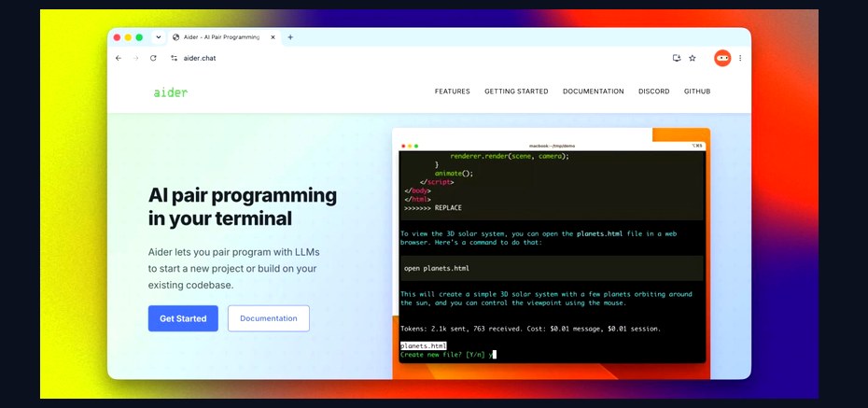The image size is (868, 408).
Task: Click the Tokens cost summary line
Action: [530, 329]
